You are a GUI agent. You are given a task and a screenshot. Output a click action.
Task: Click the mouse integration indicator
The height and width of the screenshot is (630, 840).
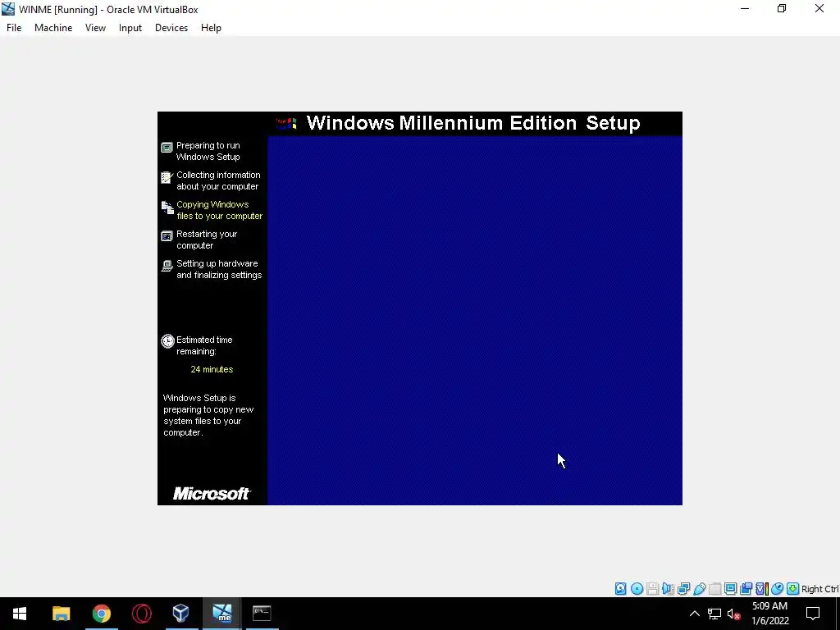coord(777,589)
